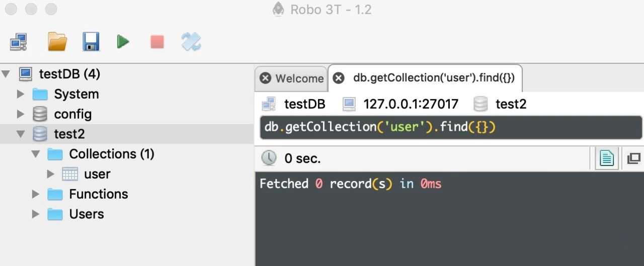Image resolution: width=644 pixels, height=266 pixels.
Task: Click the rotate orientation toolbar icon
Action: 191,42
